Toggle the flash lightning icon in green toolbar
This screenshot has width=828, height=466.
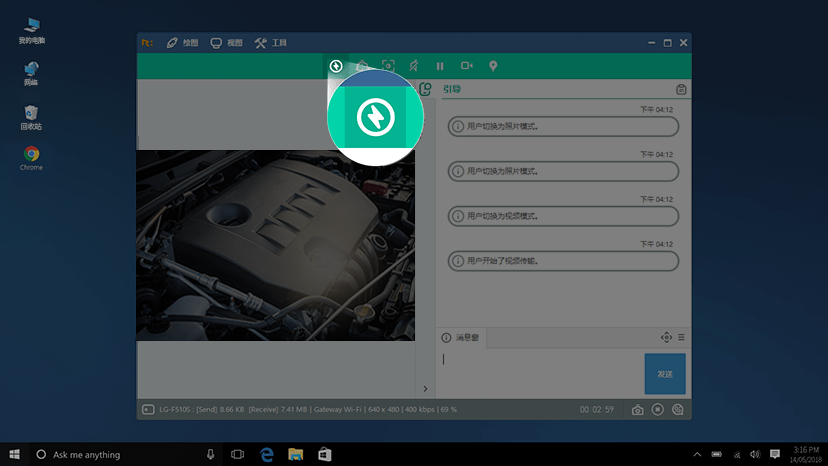click(x=336, y=66)
